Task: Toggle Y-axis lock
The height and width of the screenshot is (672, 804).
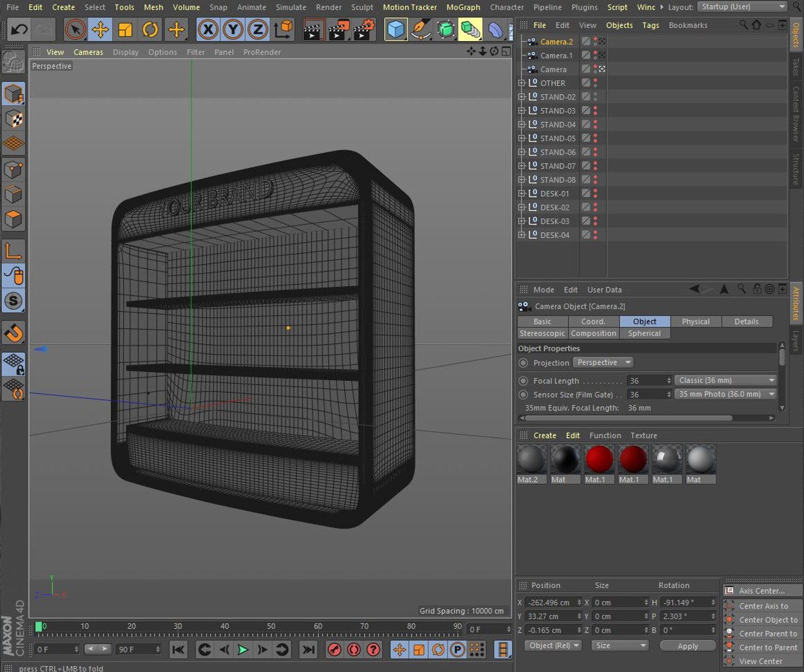Action: 233,29
